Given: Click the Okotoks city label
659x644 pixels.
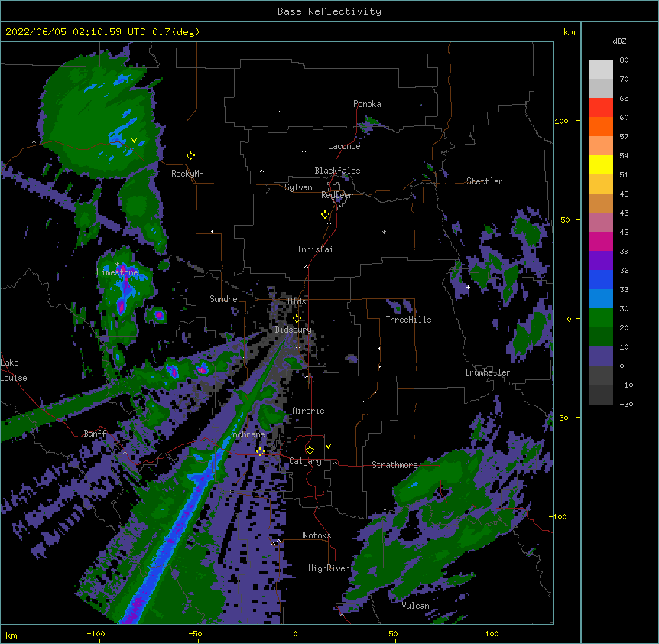Looking at the screenshot, I should 315,535.
